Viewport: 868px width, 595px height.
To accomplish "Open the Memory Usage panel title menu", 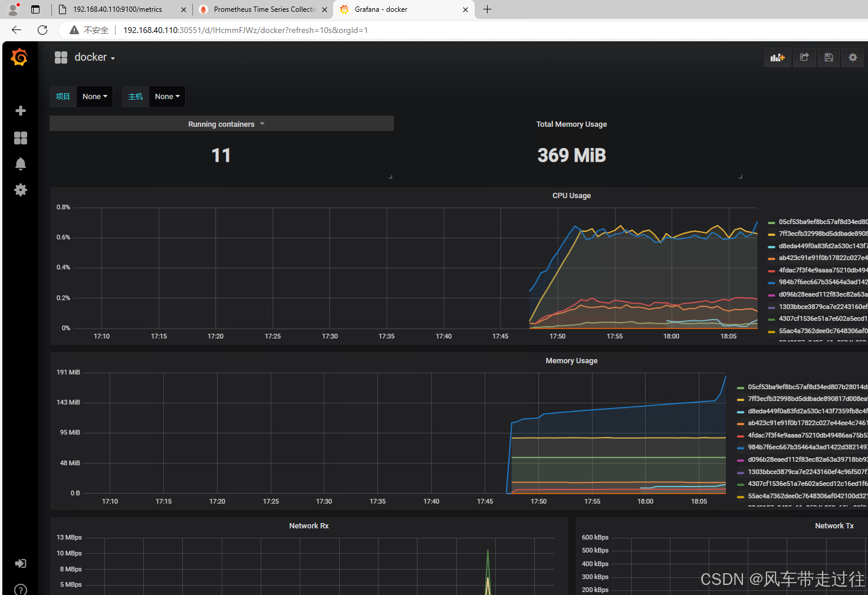I will point(571,360).
